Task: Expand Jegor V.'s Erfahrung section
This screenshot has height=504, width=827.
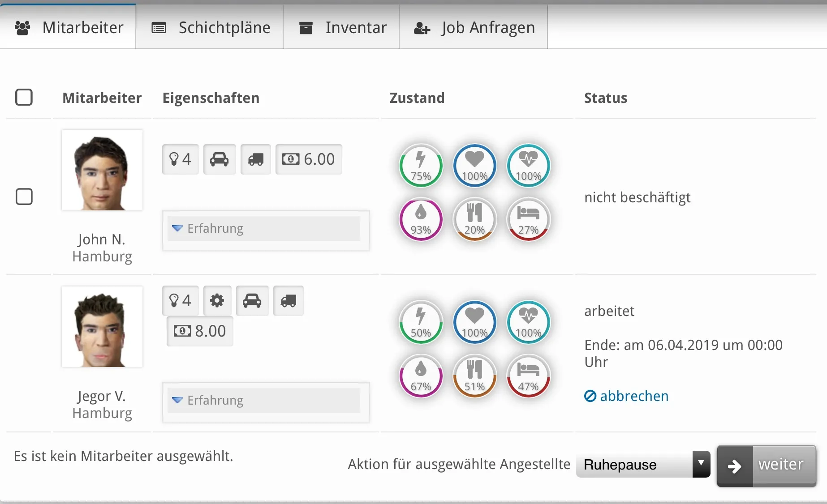Action: coord(264,401)
